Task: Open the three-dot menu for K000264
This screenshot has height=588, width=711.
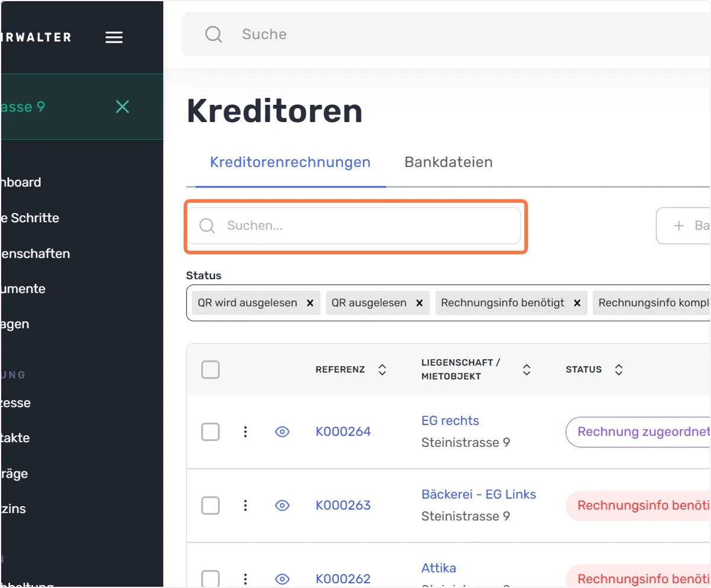Action: coord(245,432)
